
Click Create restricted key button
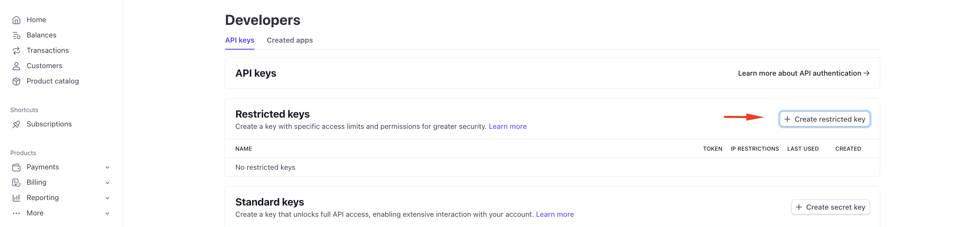pyautogui.click(x=825, y=119)
